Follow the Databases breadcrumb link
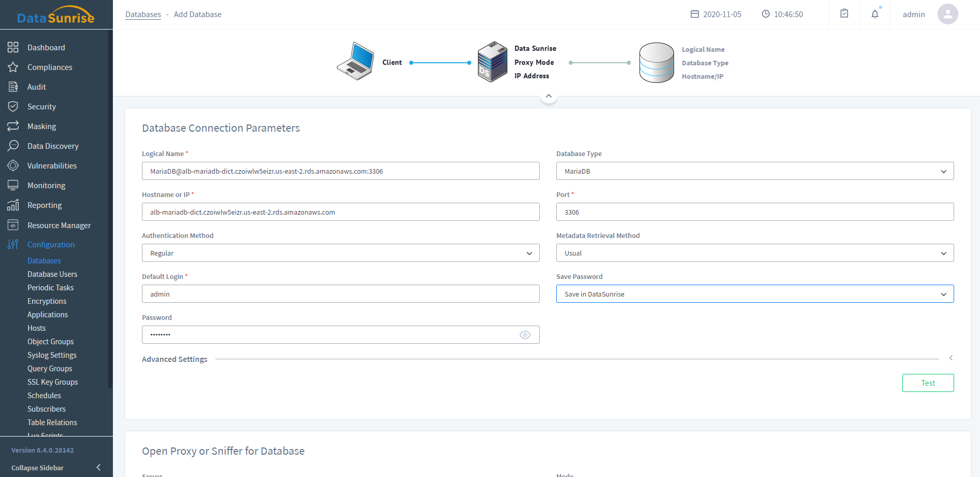Screen dimensions: 980x477 (x=143, y=15)
